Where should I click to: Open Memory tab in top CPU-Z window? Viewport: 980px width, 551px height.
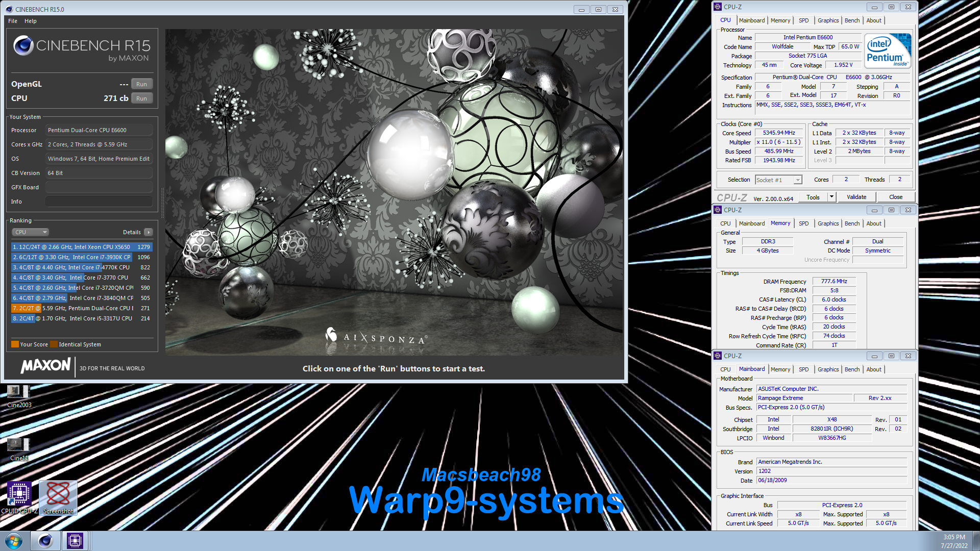[780, 20]
